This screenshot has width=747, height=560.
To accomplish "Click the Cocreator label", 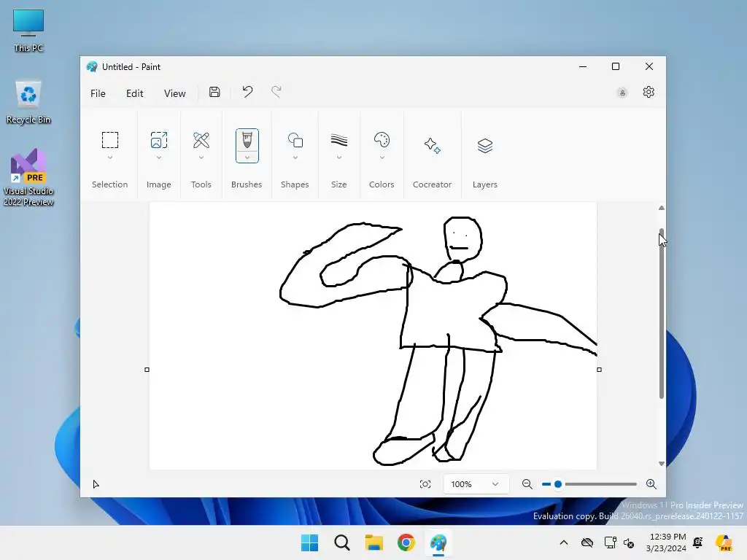I will click(x=432, y=184).
